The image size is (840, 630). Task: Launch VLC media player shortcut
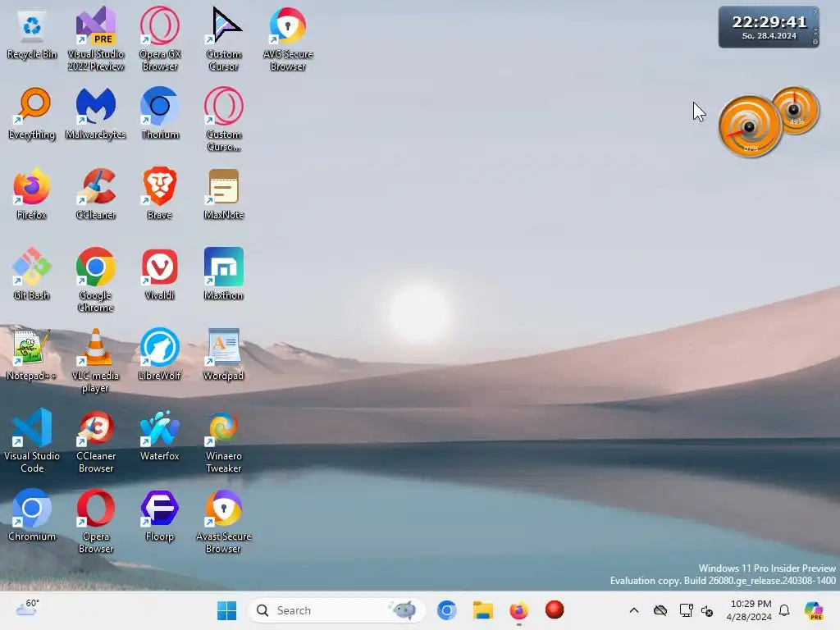[x=95, y=360]
